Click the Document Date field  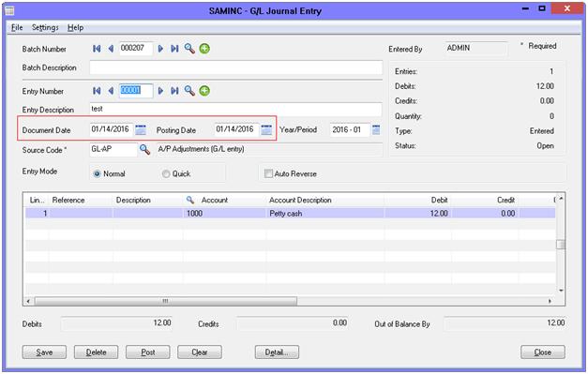point(112,129)
